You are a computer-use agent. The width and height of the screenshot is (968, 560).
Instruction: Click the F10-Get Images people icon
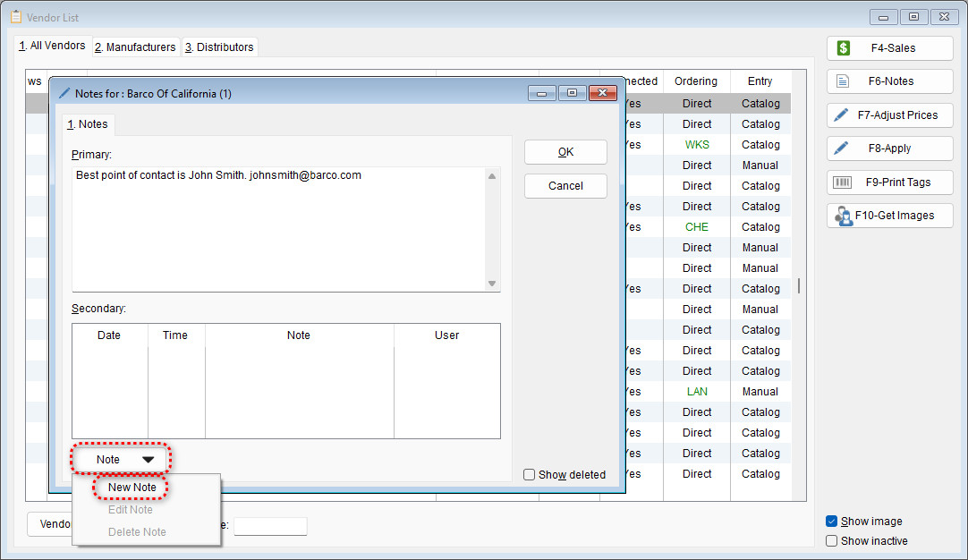coord(843,216)
